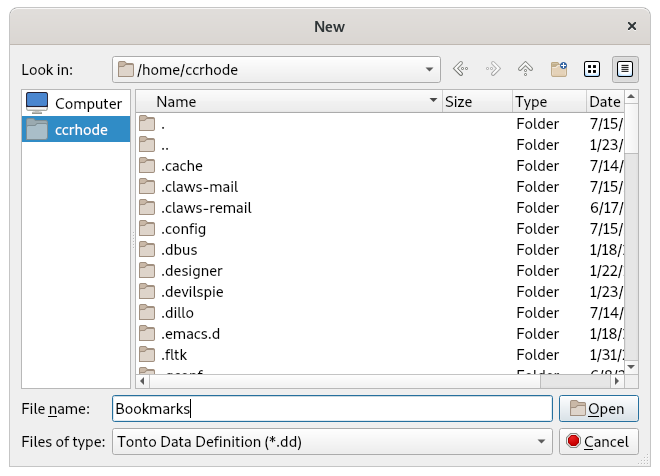The image size is (660, 476).
Task: Cancel the New dialog
Action: tap(599, 441)
